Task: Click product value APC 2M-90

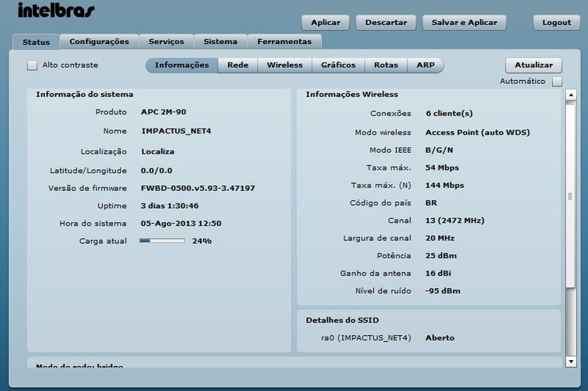Action: coord(163,112)
